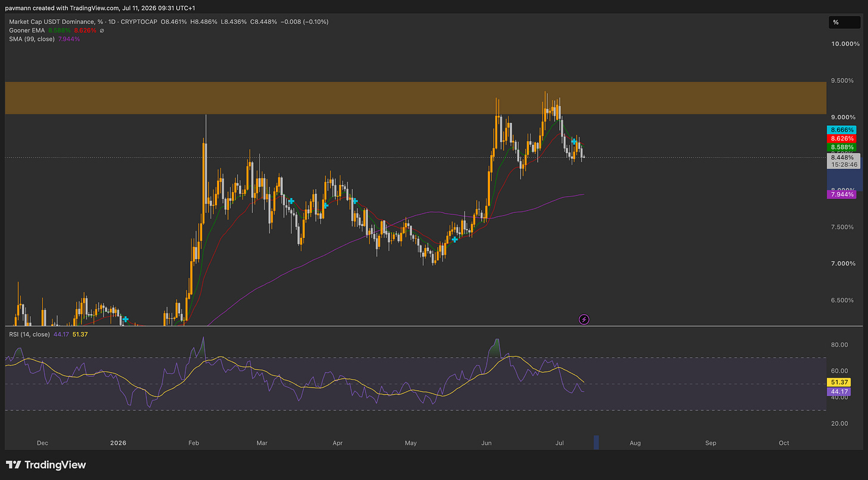
Task: Toggle the % price scale button
Action: pyautogui.click(x=844, y=22)
